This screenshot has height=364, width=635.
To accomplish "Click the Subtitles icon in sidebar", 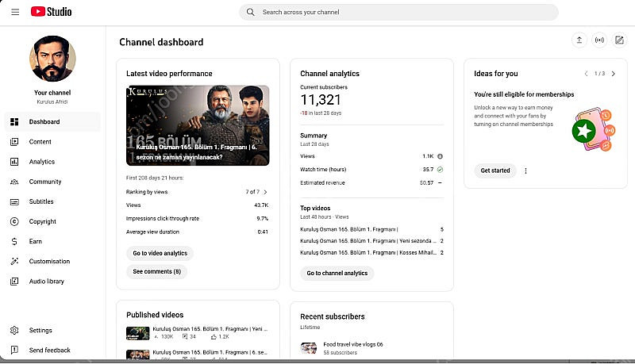I will click(x=14, y=201).
